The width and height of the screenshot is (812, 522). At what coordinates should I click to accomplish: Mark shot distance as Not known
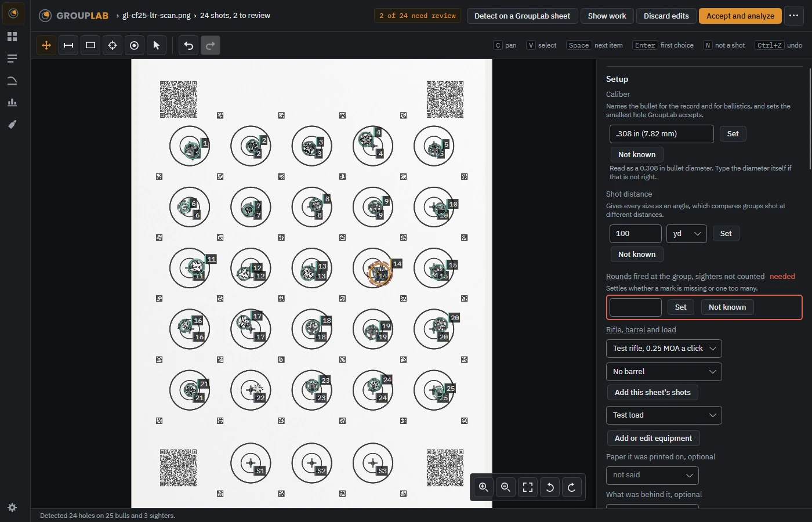637,255
